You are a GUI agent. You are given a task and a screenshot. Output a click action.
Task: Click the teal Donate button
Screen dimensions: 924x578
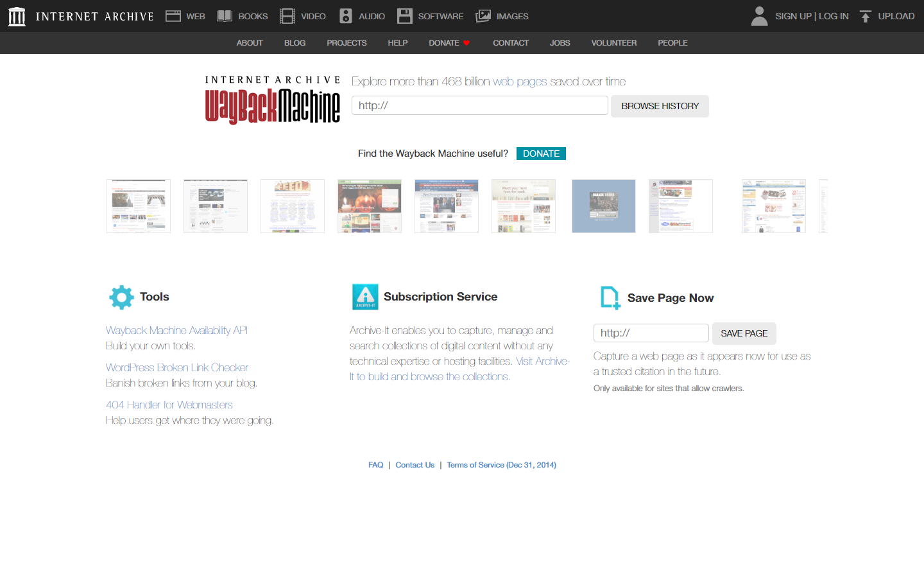pyautogui.click(x=541, y=153)
